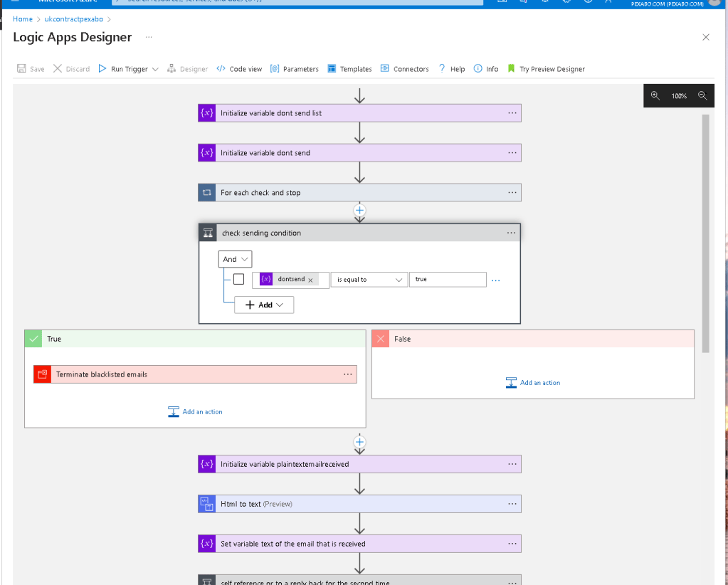The image size is (728, 585).
Task: Click the Html to text connector icon
Action: click(x=207, y=504)
